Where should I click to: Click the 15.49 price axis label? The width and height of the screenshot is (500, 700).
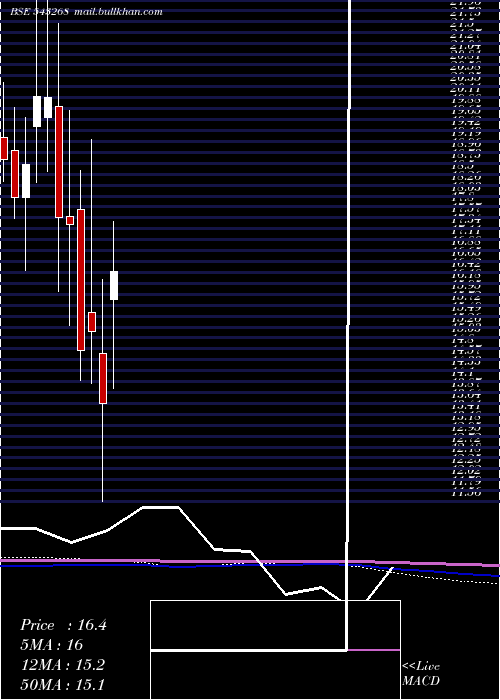click(x=466, y=308)
